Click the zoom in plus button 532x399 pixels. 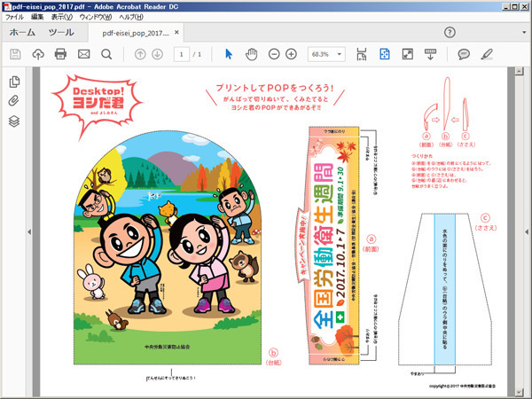292,54
